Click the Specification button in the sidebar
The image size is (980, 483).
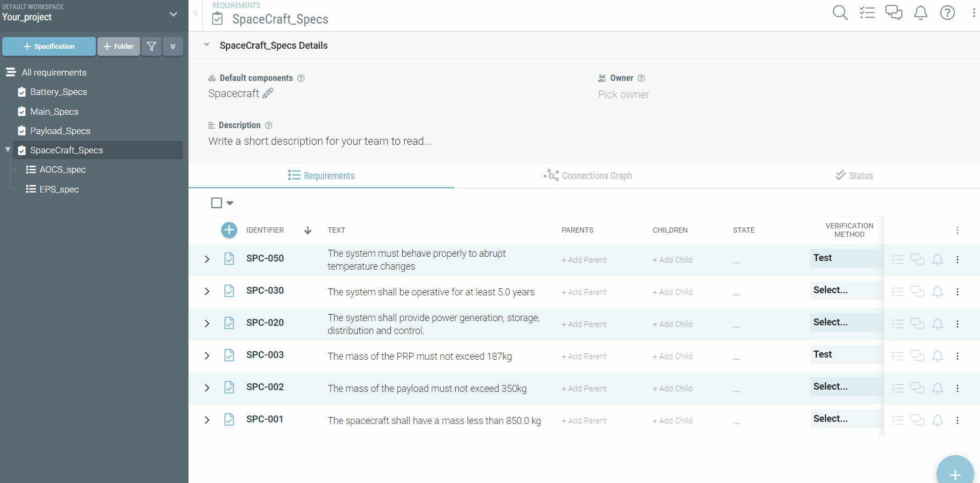(49, 46)
